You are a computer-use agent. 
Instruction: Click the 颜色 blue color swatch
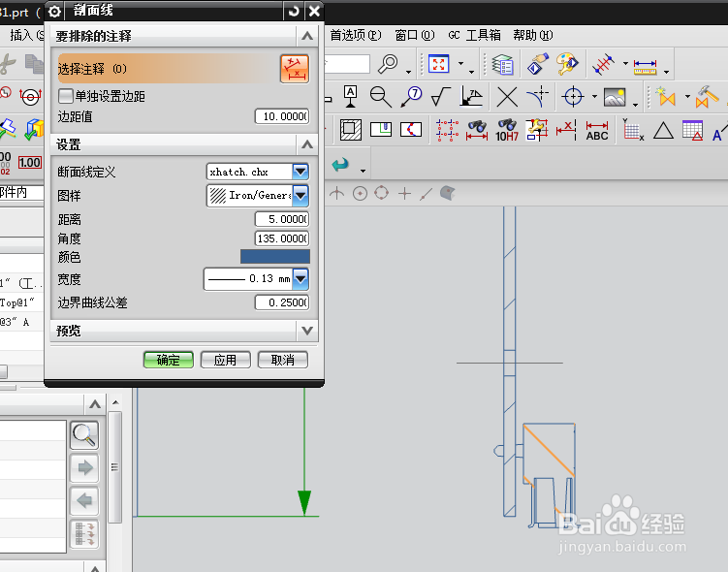click(275, 257)
